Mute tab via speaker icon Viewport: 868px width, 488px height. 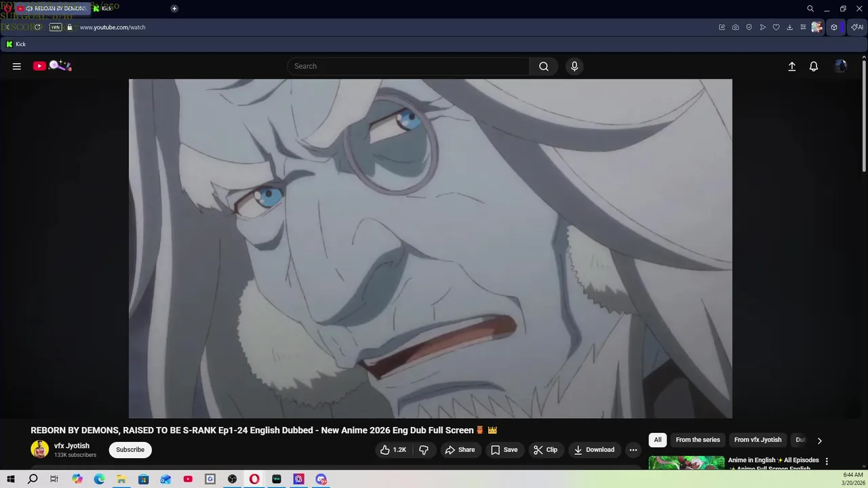point(29,9)
